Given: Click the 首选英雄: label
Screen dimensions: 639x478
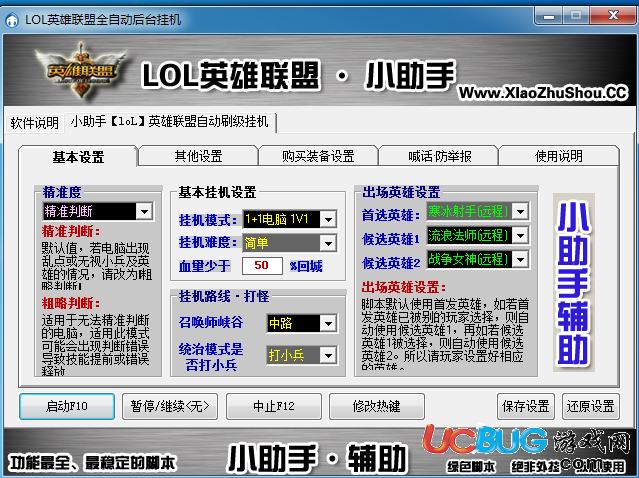Looking at the screenshot, I should 391,215.
